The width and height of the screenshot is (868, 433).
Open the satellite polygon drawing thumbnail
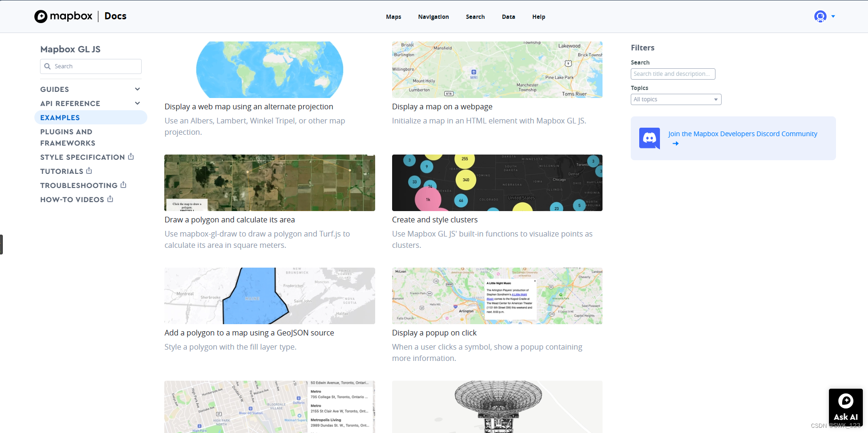click(270, 183)
